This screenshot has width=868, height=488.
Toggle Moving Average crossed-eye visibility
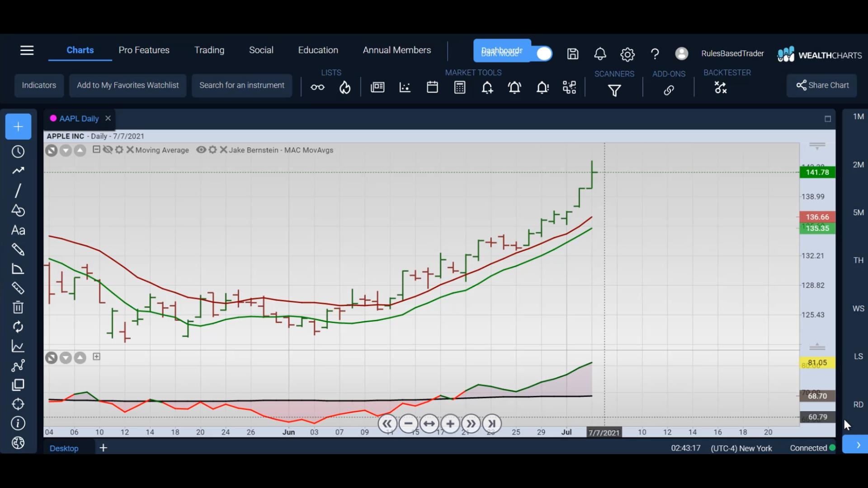tap(108, 150)
